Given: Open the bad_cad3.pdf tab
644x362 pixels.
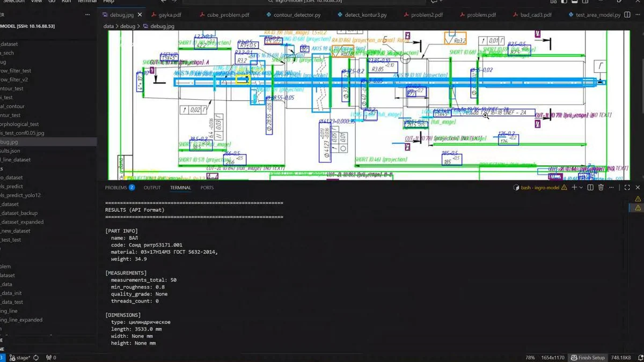Looking at the screenshot, I should pyautogui.click(x=532, y=15).
